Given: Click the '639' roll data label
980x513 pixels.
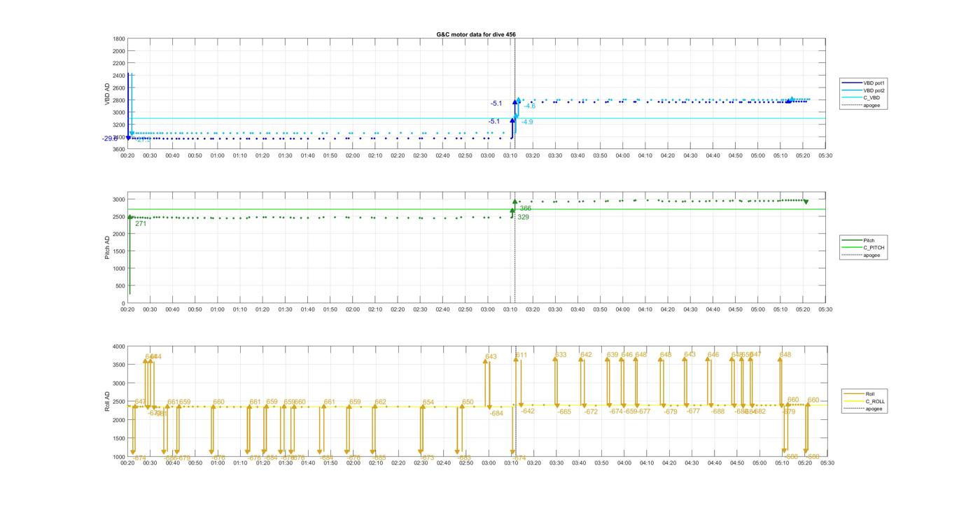Looking at the screenshot, I should coord(612,356).
